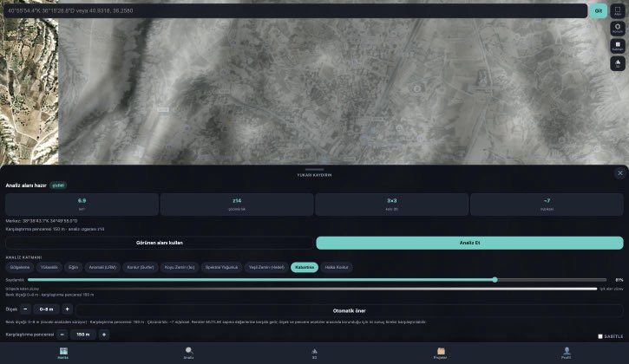Click the 0–8 m scale value

(46, 309)
